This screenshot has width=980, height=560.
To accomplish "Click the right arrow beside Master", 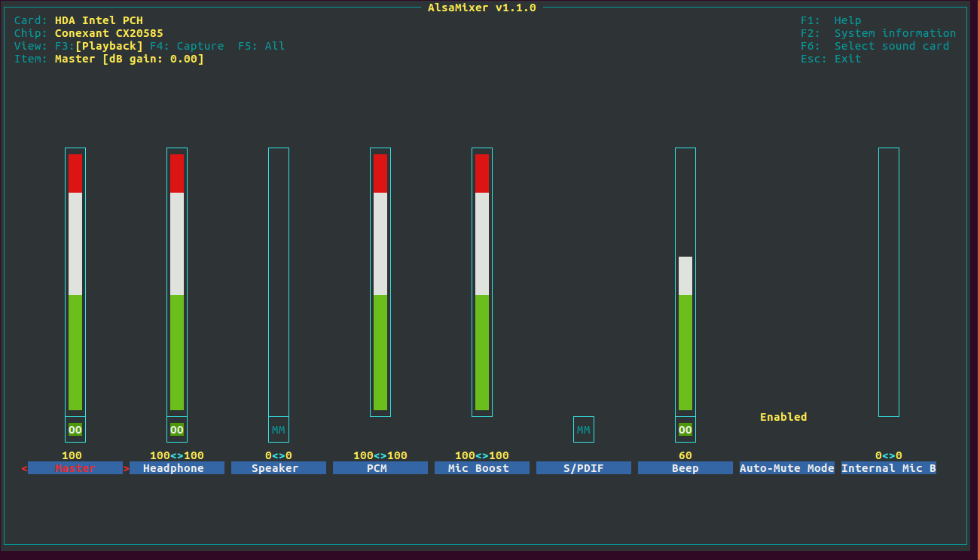I will pyautogui.click(x=126, y=468).
